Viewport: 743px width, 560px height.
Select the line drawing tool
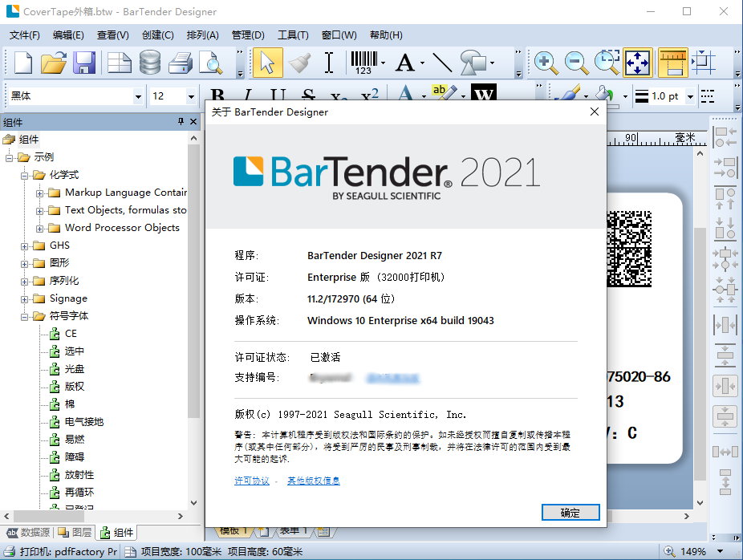click(x=442, y=63)
